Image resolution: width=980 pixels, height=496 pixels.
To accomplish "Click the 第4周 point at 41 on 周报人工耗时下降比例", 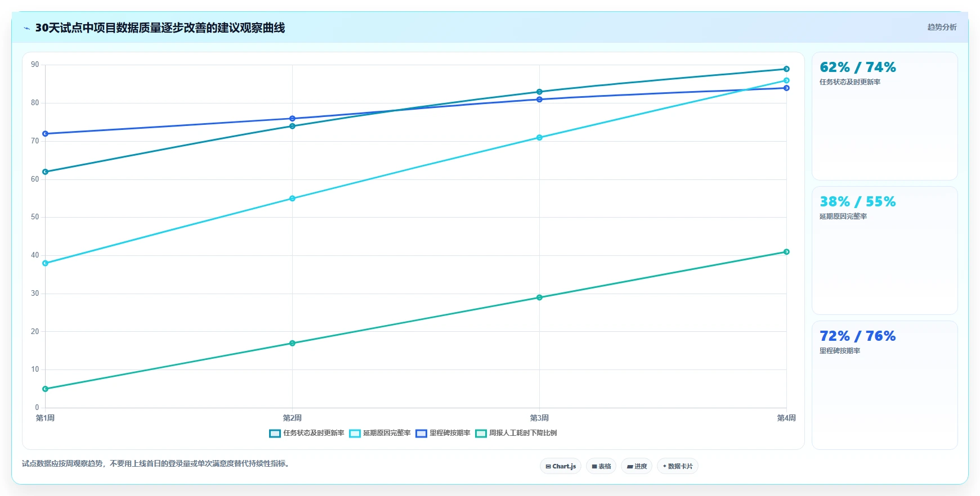I will [786, 252].
